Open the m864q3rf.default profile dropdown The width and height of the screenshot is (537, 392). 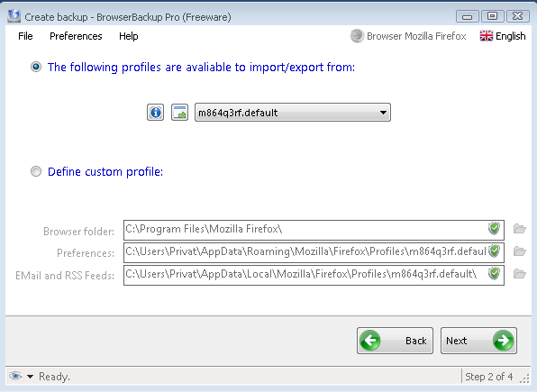[x=293, y=112]
